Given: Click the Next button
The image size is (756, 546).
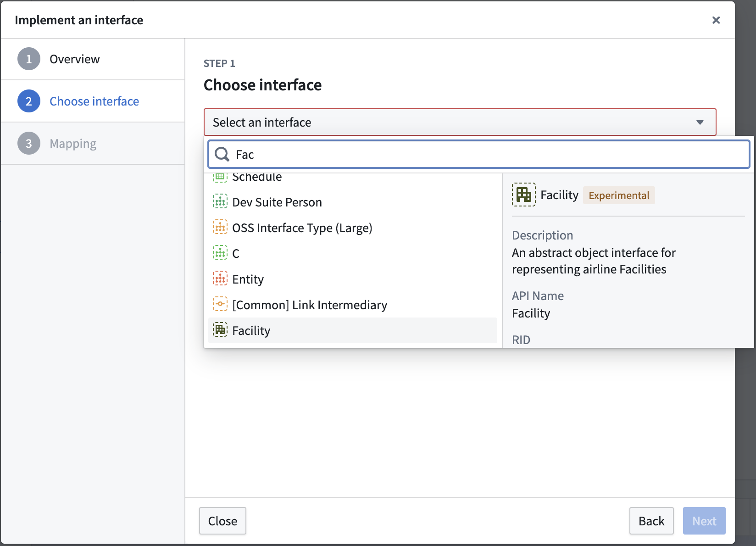Looking at the screenshot, I should (x=704, y=521).
